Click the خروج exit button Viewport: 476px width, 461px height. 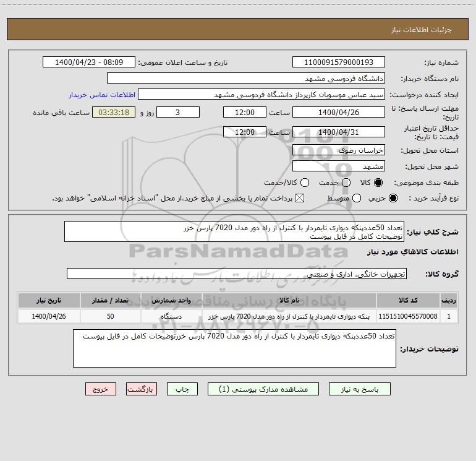click(101, 389)
